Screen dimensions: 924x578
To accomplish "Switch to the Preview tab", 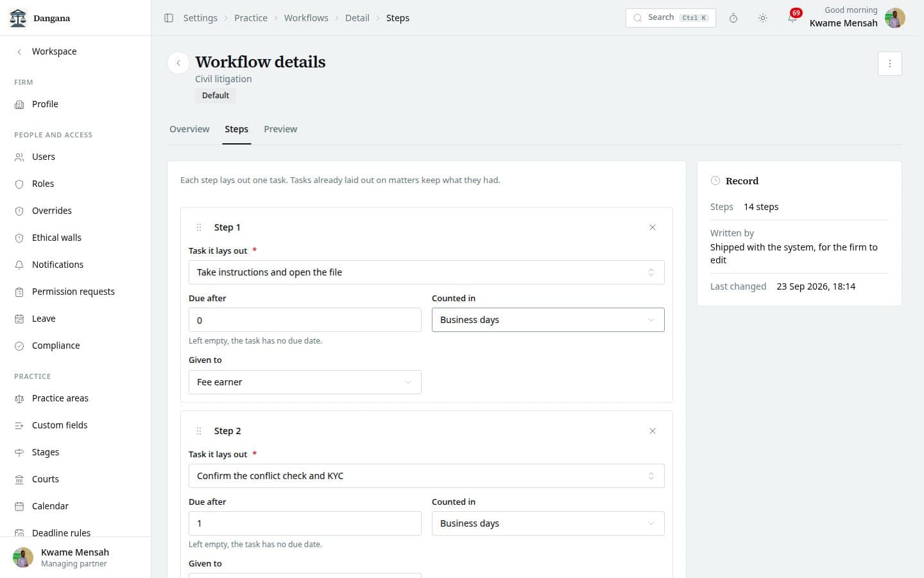I will (x=280, y=129).
